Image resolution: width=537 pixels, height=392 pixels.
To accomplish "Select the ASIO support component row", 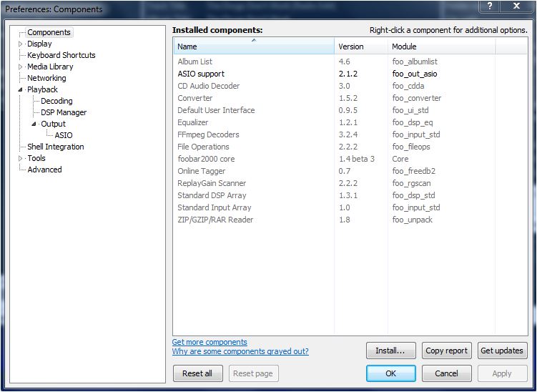I will pos(201,74).
